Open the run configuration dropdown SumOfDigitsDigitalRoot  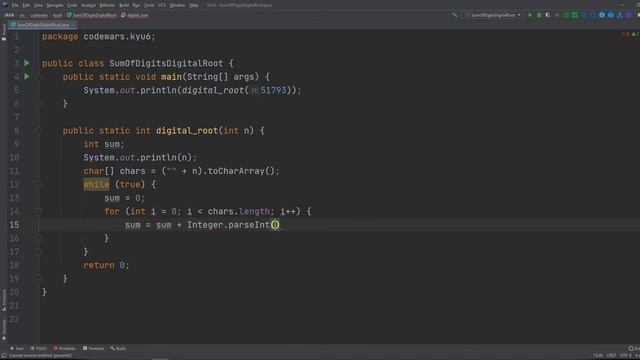(x=493, y=15)
